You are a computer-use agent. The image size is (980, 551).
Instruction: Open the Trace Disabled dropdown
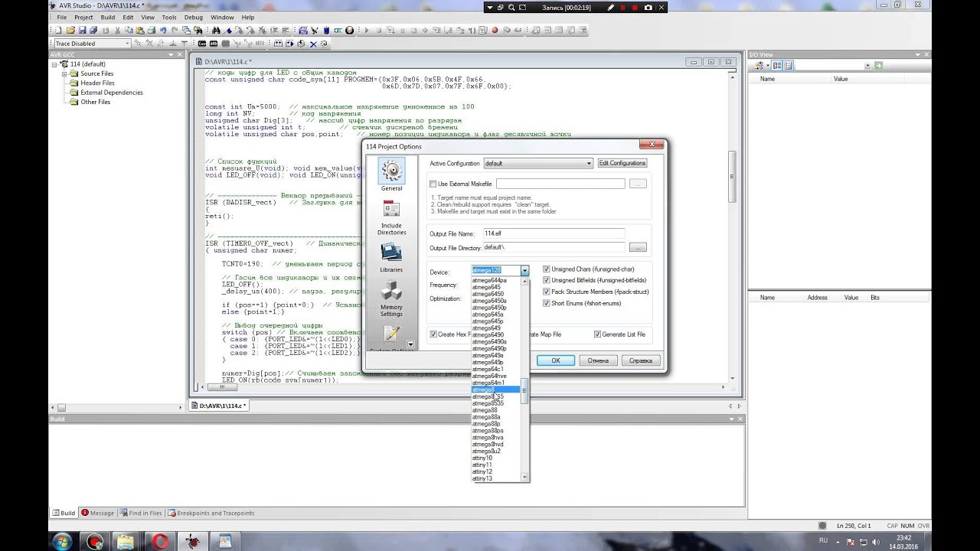(127, 44)
